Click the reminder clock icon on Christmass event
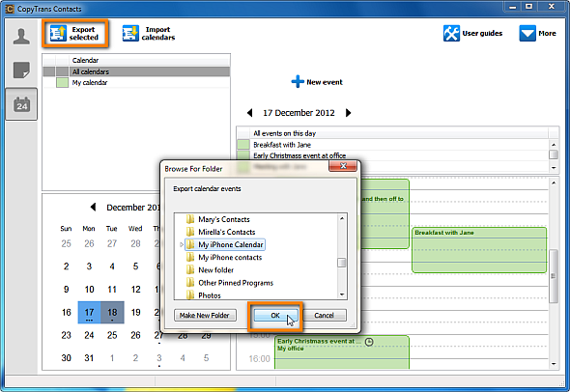 tap(369, 342)
